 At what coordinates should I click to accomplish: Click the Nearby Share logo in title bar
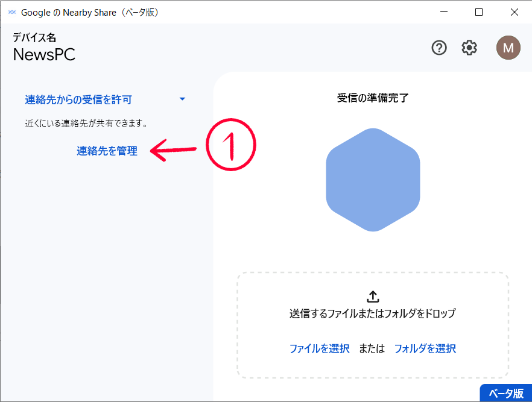click(12, 12)
